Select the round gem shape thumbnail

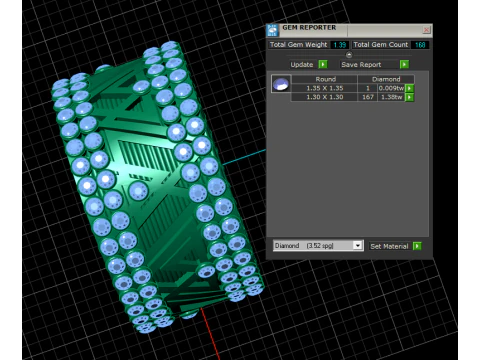tap(281, 84)
